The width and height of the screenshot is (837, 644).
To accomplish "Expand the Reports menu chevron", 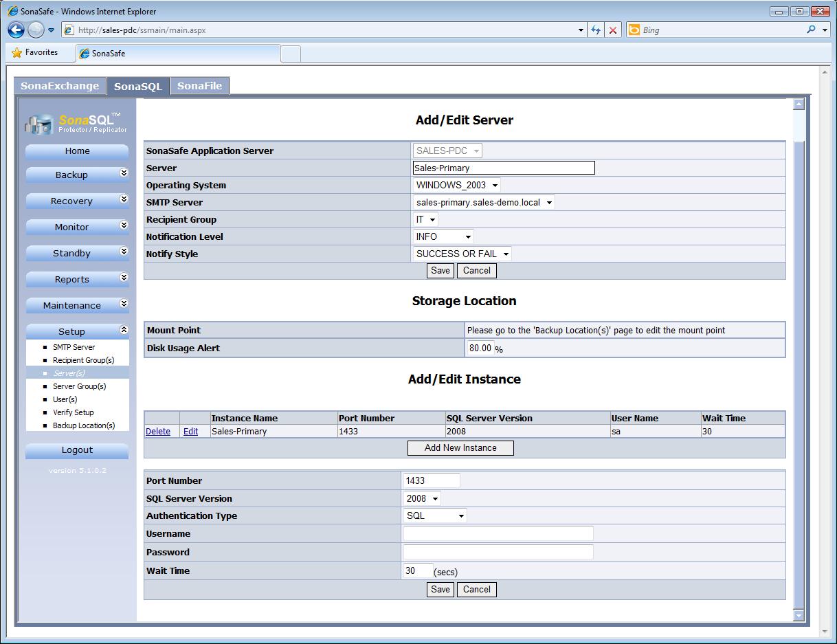I will tap(124, 278).
